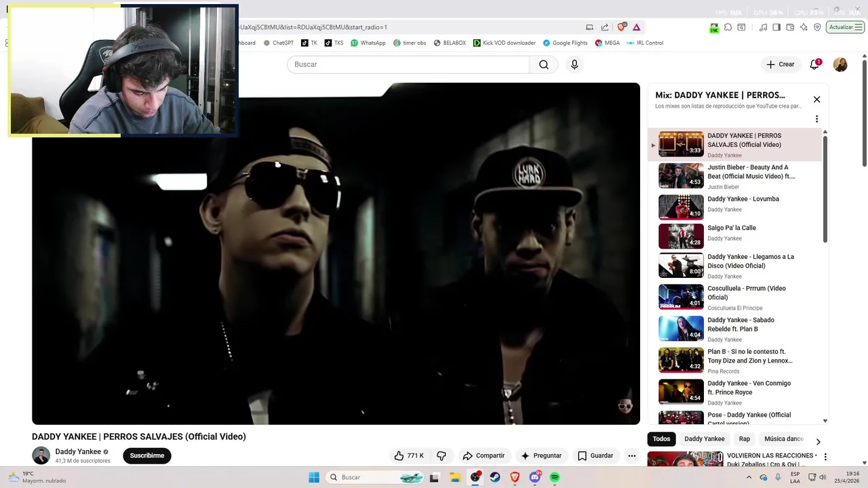Screen dimensions: 868x488
Task: Play Ven Conmigo ft. Prince Royce
Action: (x=735, y=392)
